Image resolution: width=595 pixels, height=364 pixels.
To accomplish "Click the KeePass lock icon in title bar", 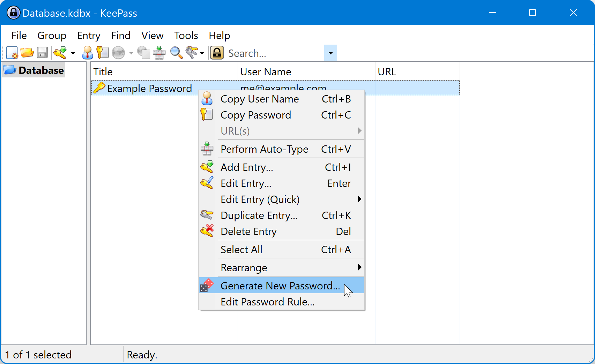I will pos(13,13).
